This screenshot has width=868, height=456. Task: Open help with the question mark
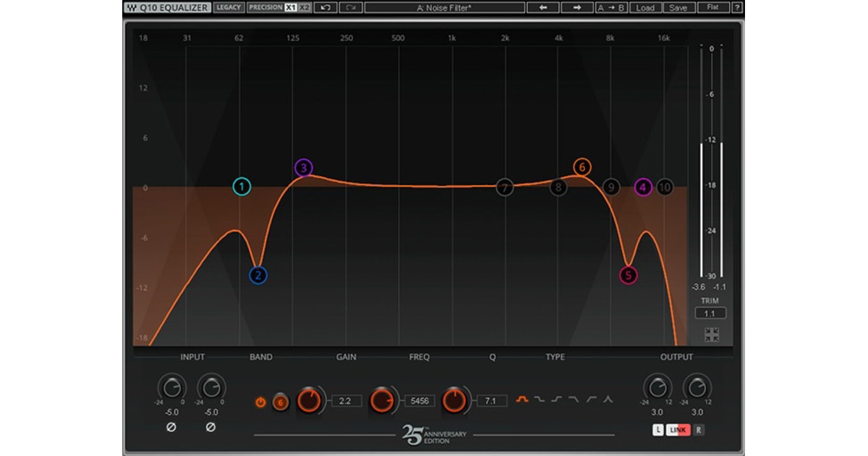tap(737, 7)
